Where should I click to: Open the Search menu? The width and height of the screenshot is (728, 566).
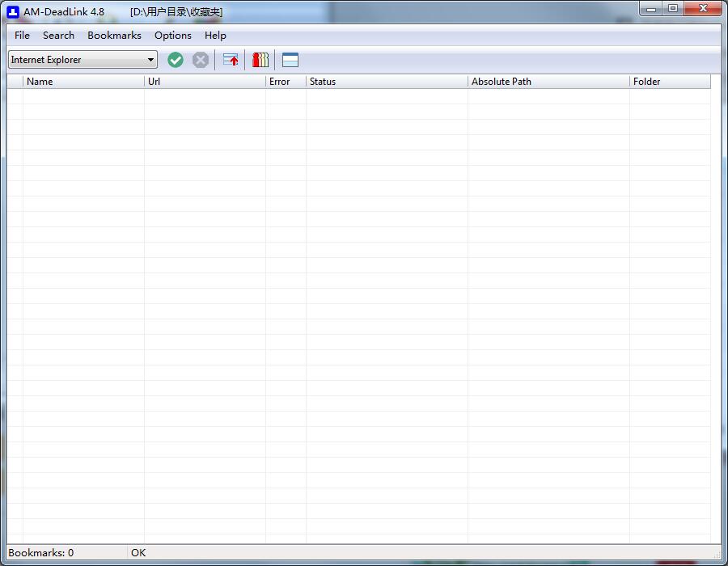tap(58, 36)
